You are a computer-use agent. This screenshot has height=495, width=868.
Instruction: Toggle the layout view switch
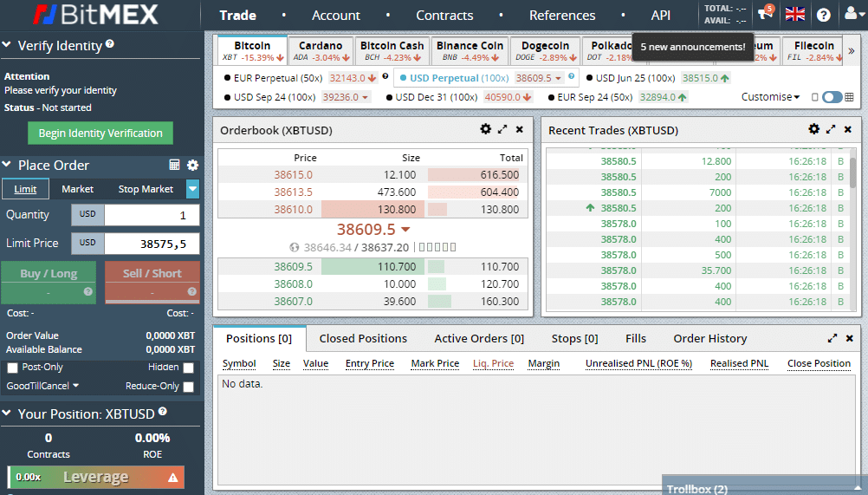tap(832, 97)
